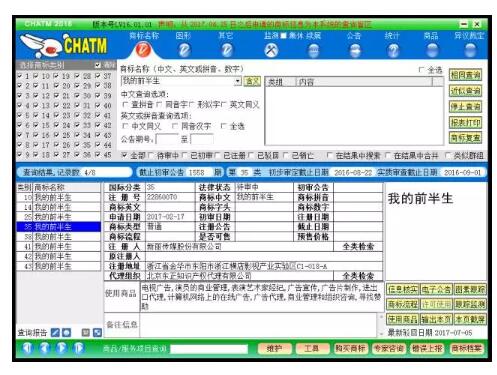Switch to the 商品 tab

(431, 36)
